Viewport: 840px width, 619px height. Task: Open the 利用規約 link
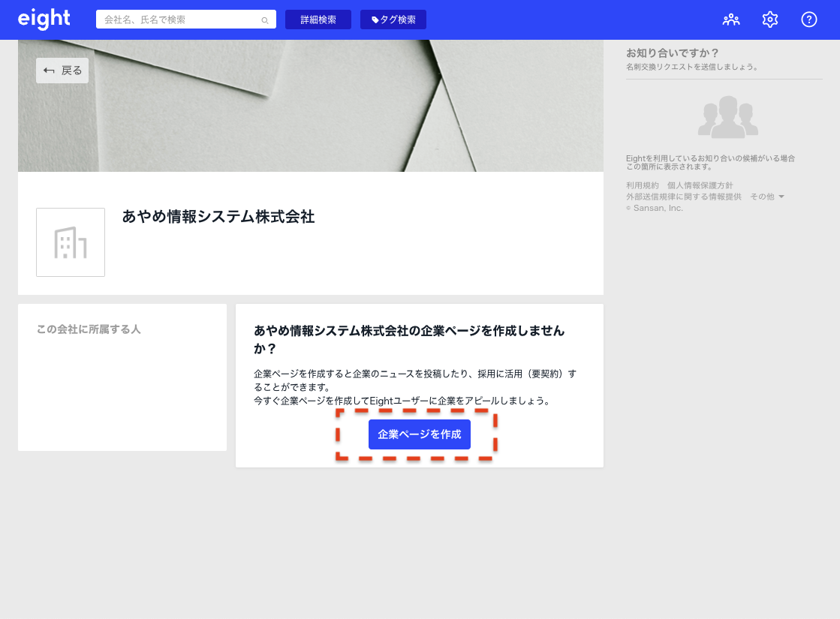click(x=643, y=185)
